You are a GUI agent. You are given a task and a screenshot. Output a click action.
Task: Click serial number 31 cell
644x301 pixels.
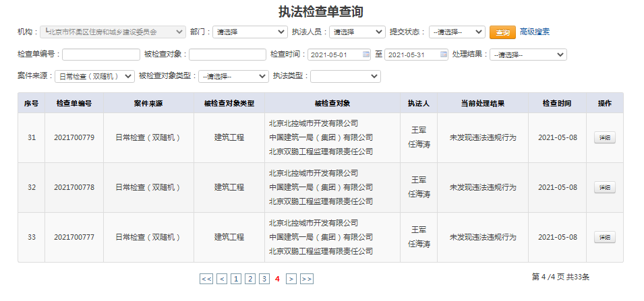pyautogui.click(x=32, y=138)
